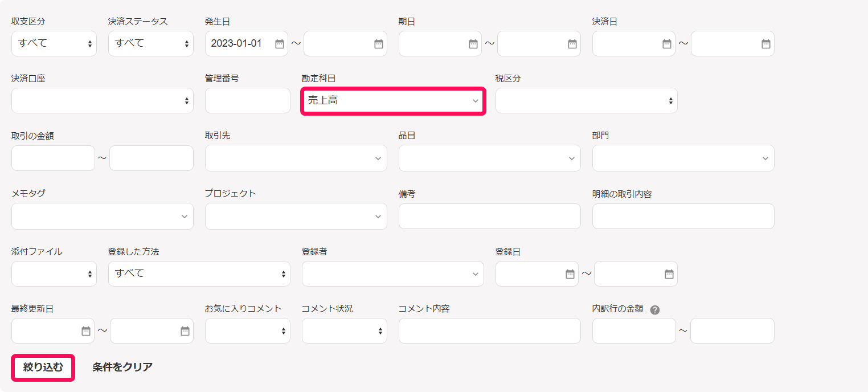Click the コメント内容 text field
Viewport: 868px width, 392px height.
pos(490,331)
